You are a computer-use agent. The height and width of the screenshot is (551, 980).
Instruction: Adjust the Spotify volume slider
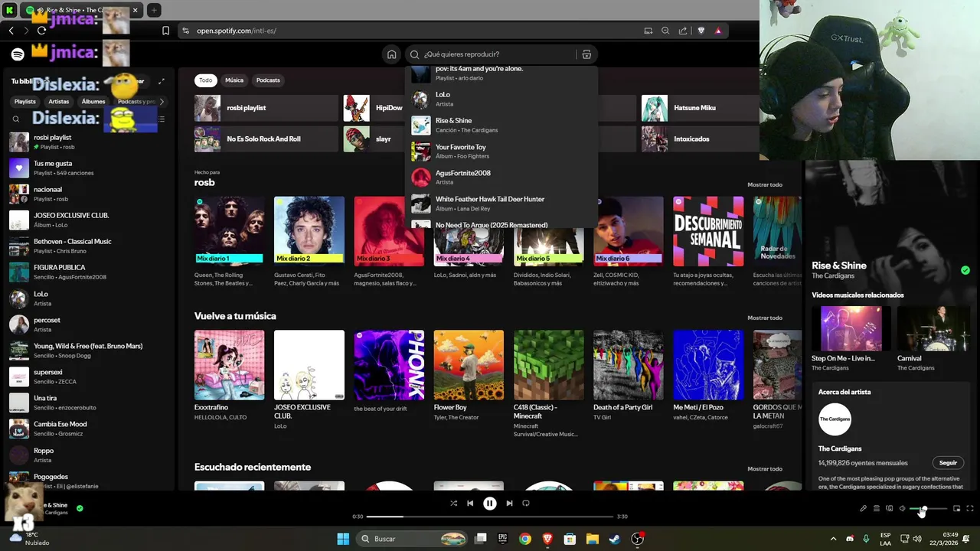[929, 509]
